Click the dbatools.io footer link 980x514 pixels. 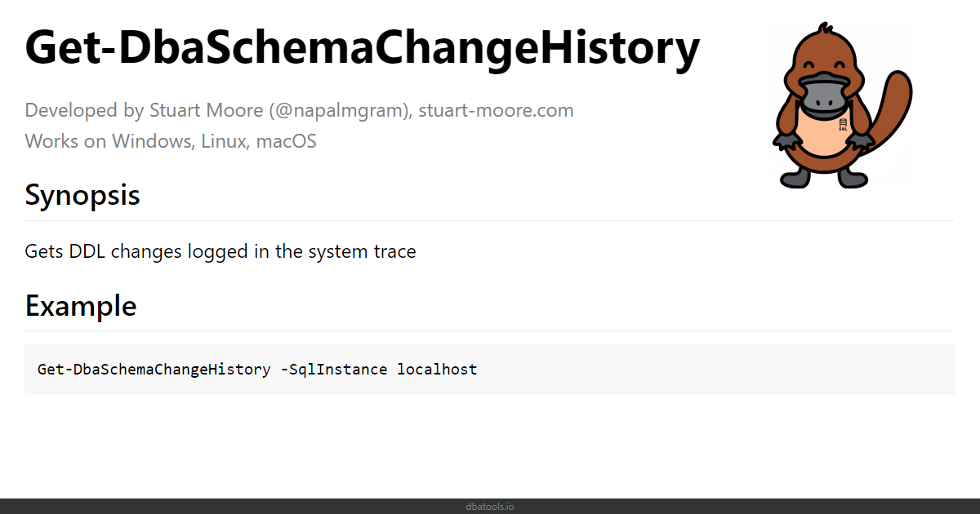tap(490, 507)
